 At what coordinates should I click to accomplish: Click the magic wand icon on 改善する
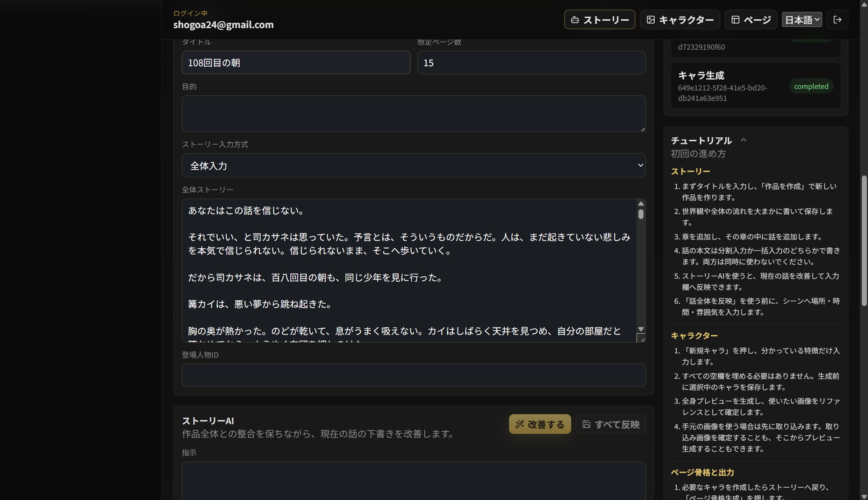pos(519,424)
